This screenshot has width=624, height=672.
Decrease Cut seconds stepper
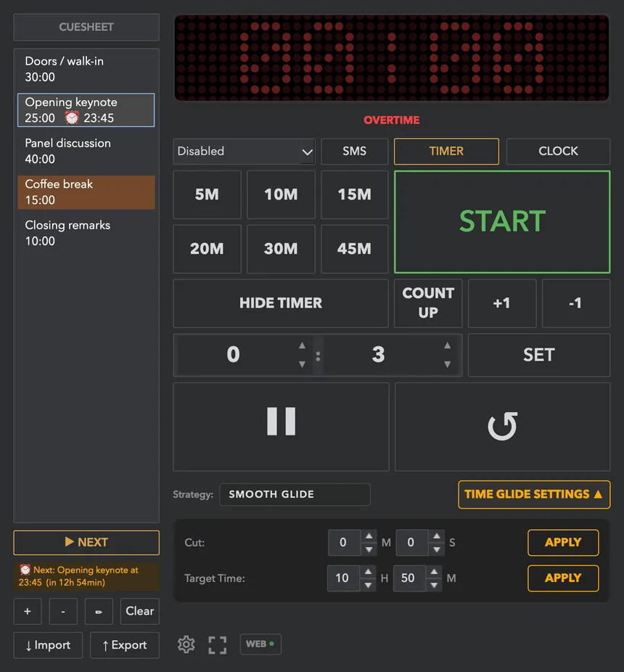tap(436, 549)
